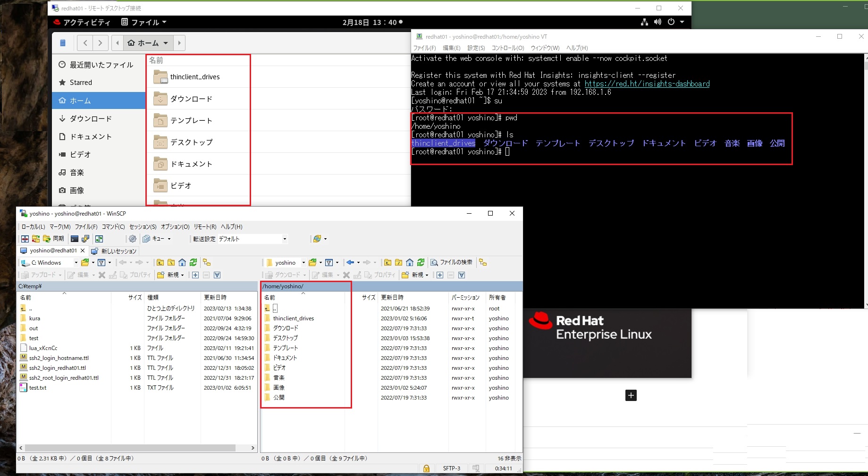868x476 pixels.
Task: Open a console with the terminal icon in WinSCP
Action: [x=74, y=239]
